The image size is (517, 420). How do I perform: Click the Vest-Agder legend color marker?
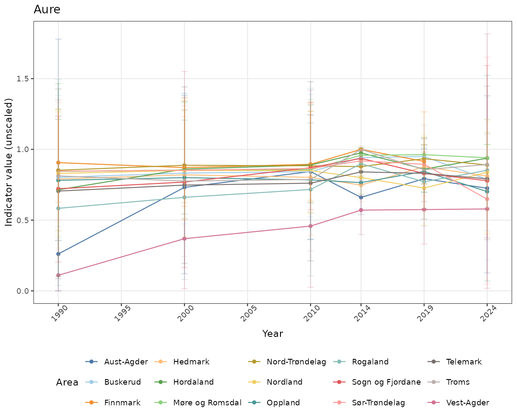click(434, 403)
